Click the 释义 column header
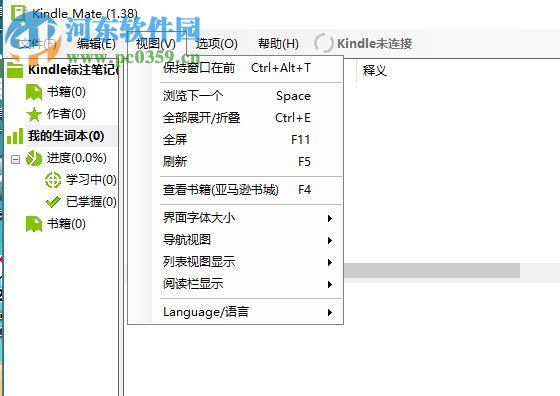The width and height of the screenshot is (560, 396). [375, 70]
